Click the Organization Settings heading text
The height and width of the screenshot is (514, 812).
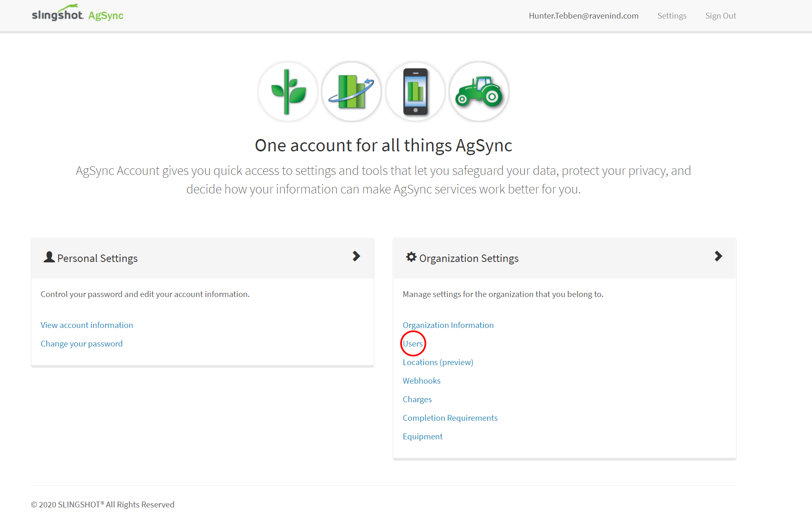pos(469,258)
